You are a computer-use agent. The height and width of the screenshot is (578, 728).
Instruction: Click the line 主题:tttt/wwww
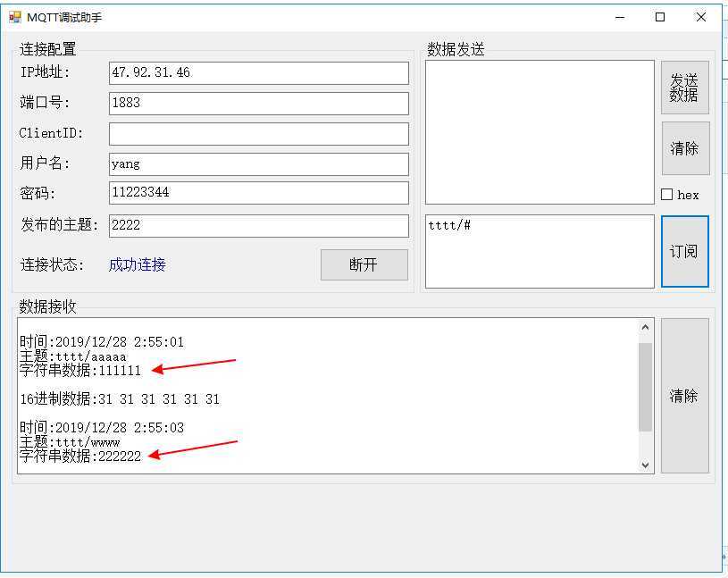point(70,441)
